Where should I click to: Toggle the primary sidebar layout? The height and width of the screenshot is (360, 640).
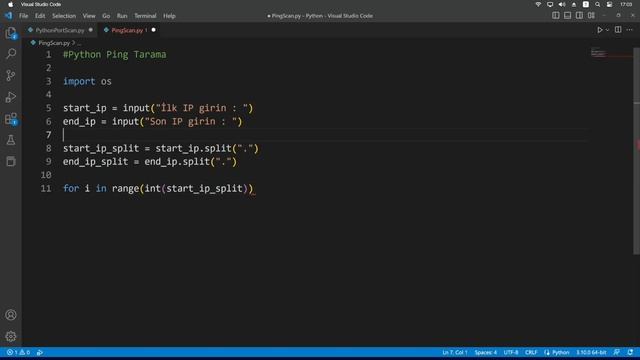point(556,16)
